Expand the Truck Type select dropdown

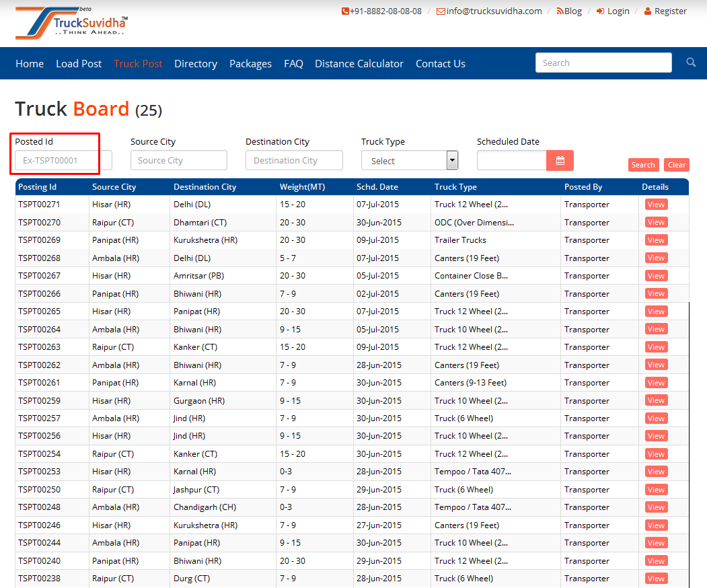[x=410, y=161]
